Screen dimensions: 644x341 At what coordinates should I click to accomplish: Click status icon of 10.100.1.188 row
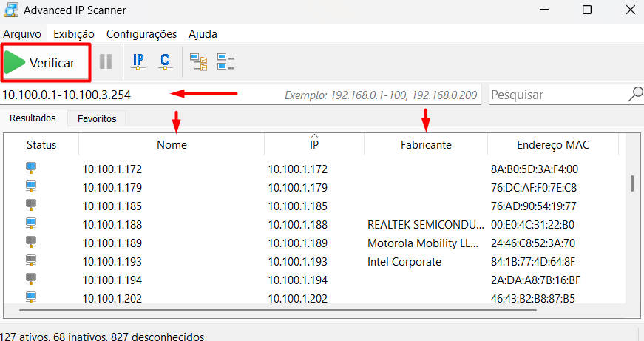(x=31, y=223)
